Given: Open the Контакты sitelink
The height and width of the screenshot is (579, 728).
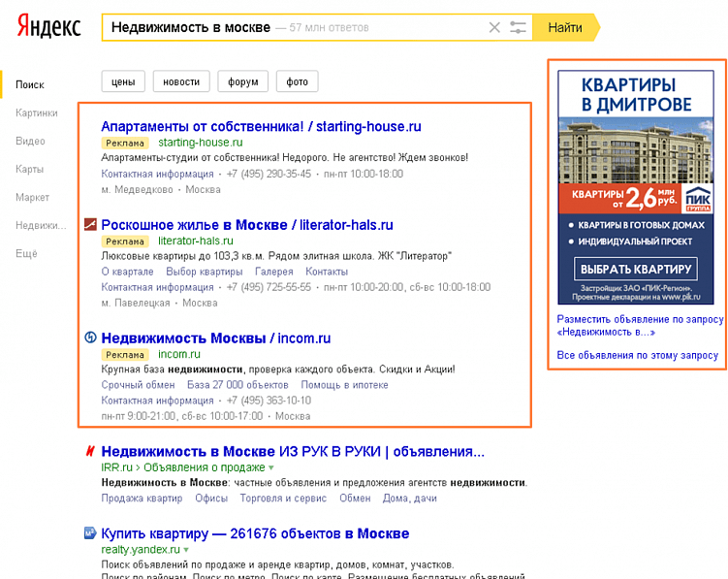Looking at the screenshot, I should point(327,272).
